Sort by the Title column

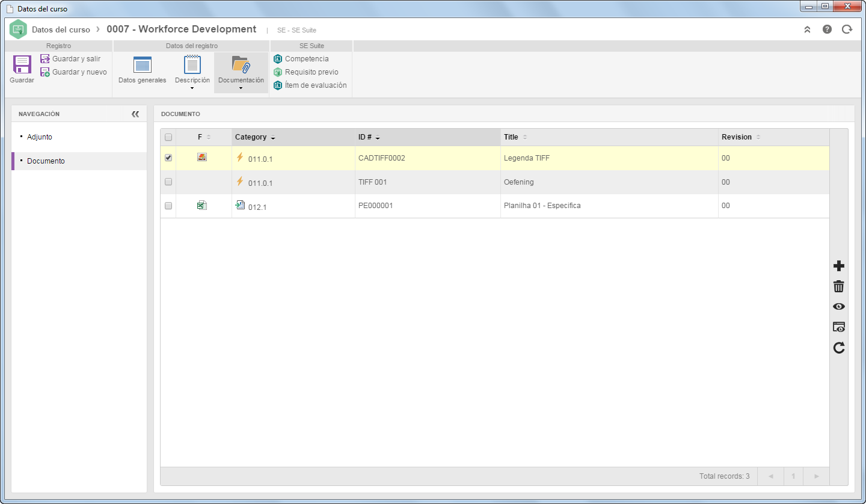(x=609, y=137)
